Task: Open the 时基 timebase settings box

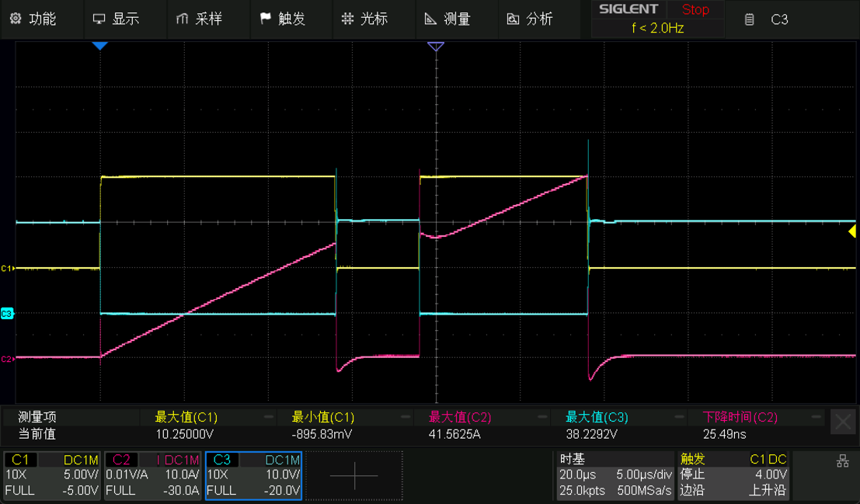Action: [x=615, y=475]
